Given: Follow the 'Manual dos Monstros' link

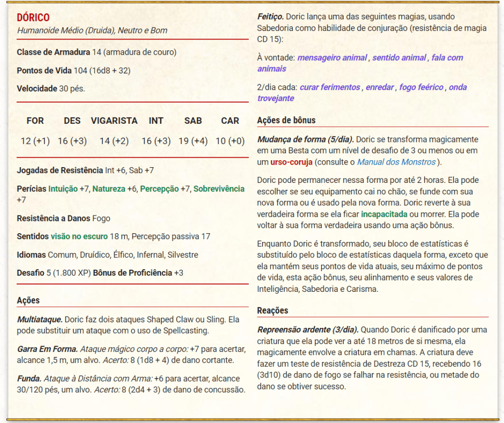Looking at the screenshot, I should click(x=396, y=162).
